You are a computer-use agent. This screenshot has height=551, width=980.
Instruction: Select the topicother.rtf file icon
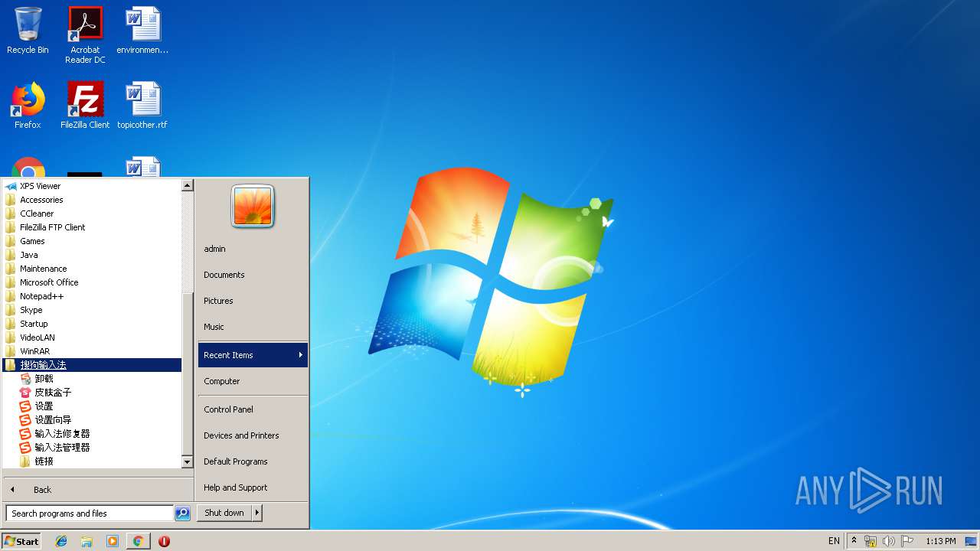pyautogui.click(x=142, y=105)
